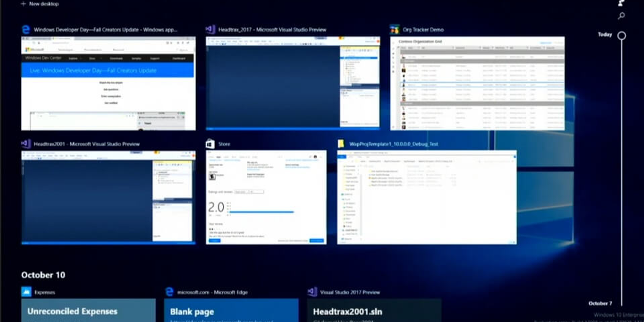Open WapProjTemplate1 File Explorer window thumbnail

[x=427, y=197]
